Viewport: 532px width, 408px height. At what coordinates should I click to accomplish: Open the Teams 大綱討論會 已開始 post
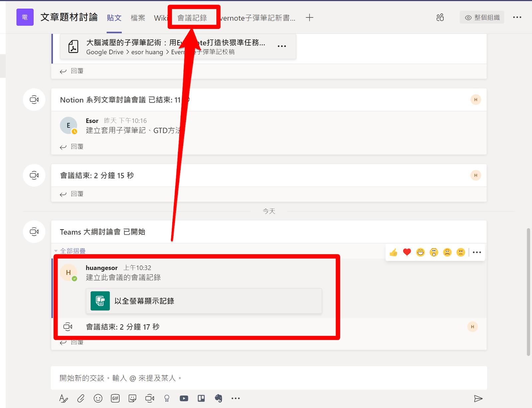click(x=269, y=232)
